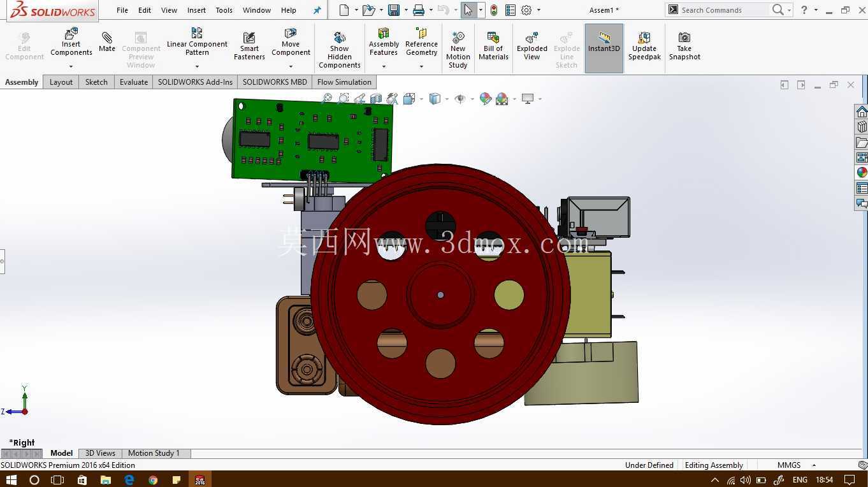Open Bill of Materials
868x487 pixels.
tap(493, 46)
